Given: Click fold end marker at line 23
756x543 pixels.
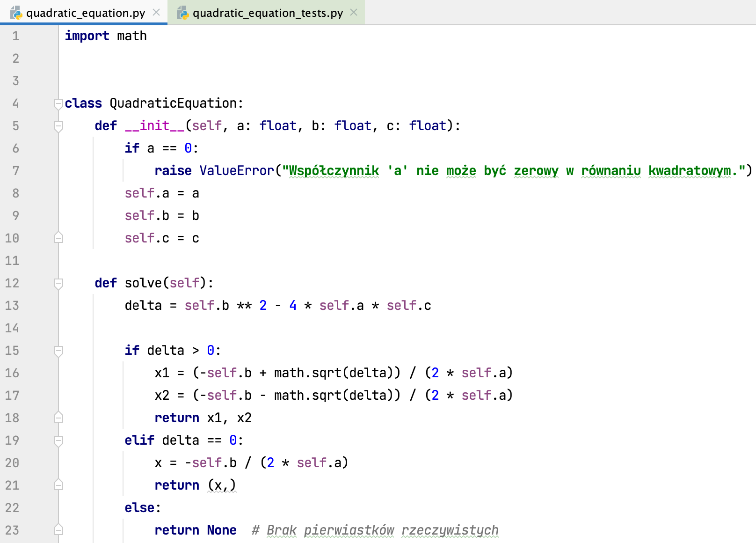Looking at the screenshot, I should click(x=58, y=530).
